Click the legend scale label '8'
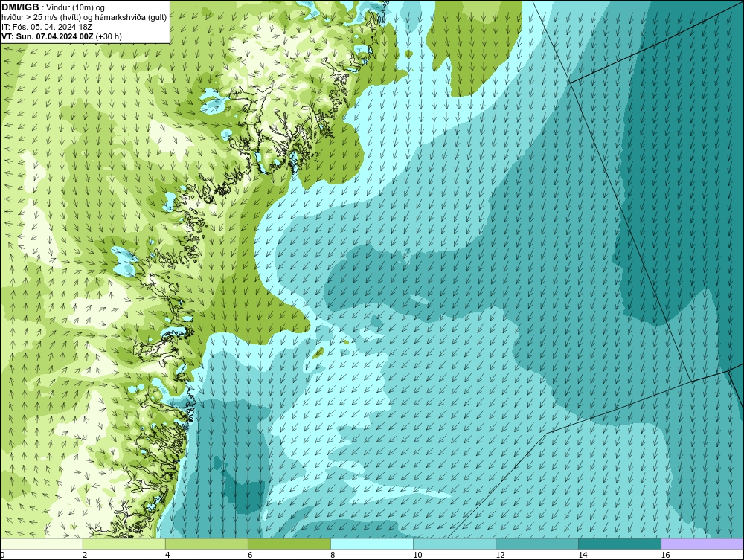Viewport: 744px width, 560px height. coord(333,555)
